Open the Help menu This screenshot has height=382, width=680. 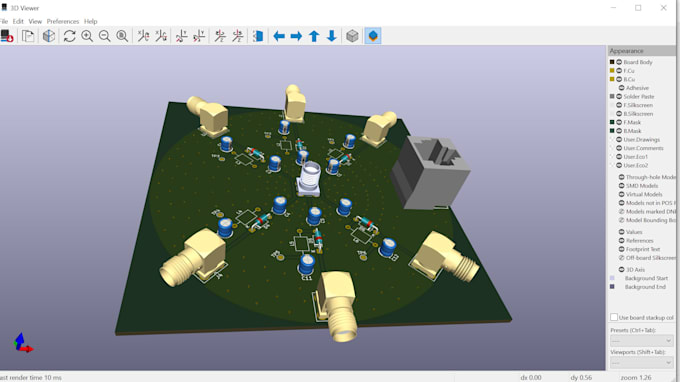(91, 21)
